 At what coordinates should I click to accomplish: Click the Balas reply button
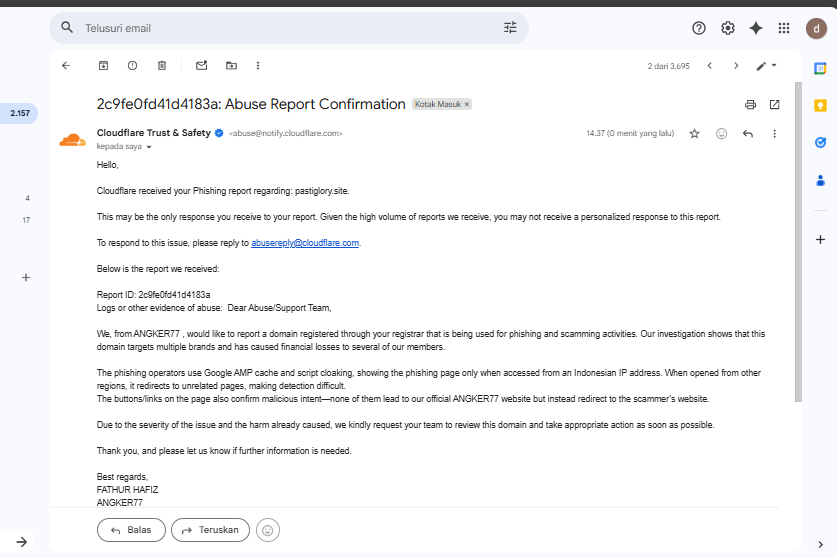point(131,530)
